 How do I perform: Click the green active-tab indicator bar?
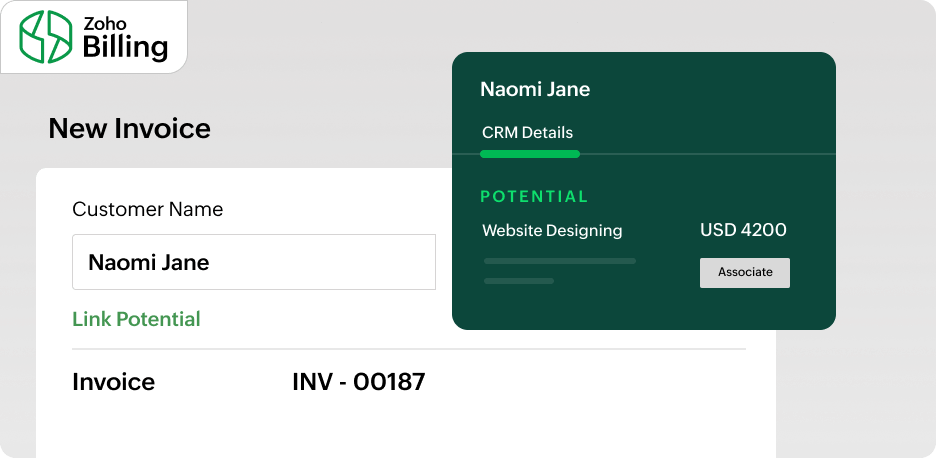point(529,154)
